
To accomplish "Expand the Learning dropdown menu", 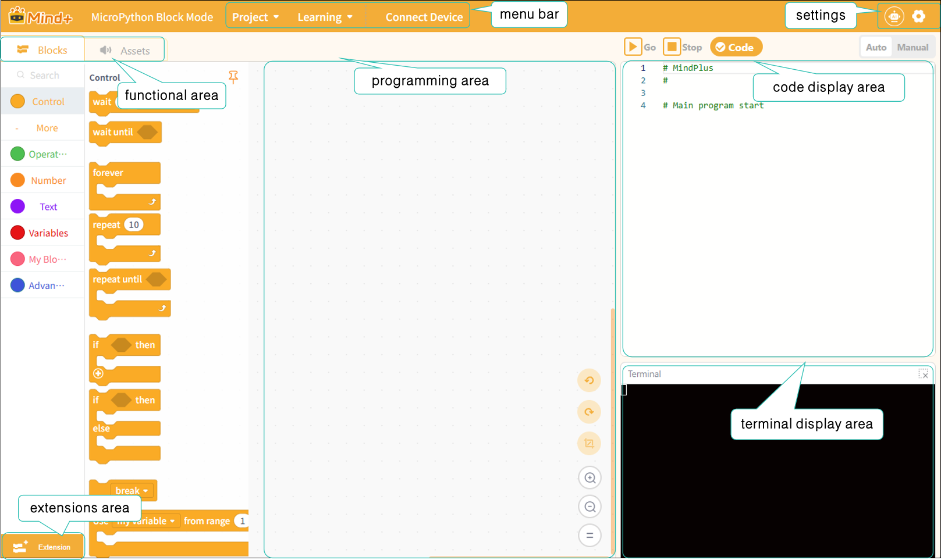I will (x=325, y=17).
